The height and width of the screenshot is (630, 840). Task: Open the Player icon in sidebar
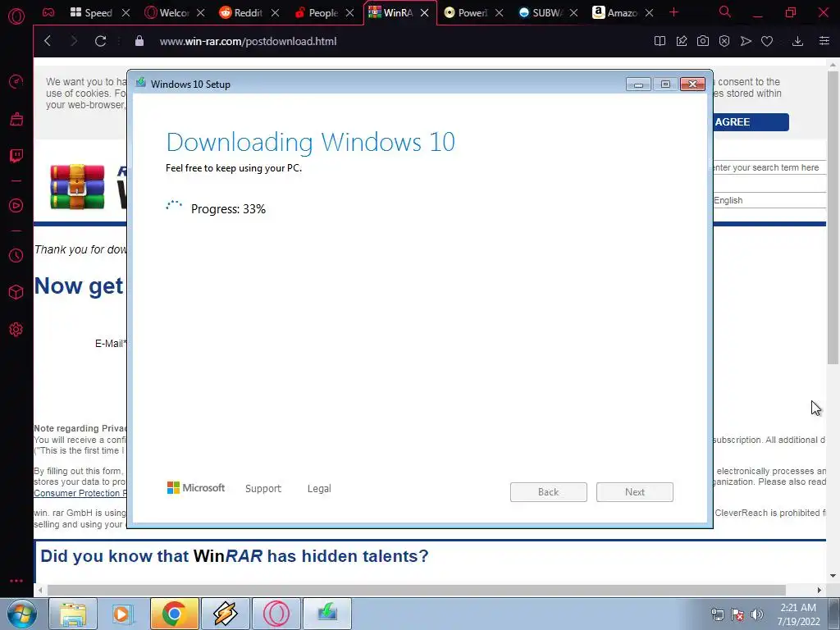16,206
